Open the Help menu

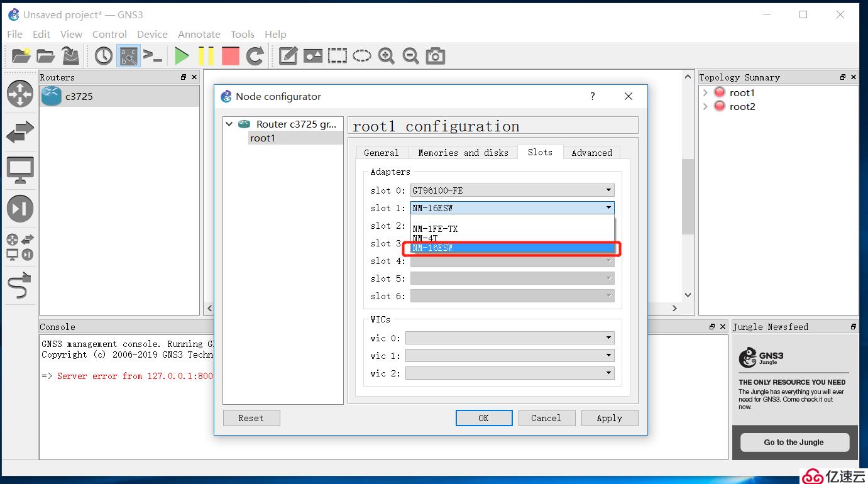[x=275, y=34]
